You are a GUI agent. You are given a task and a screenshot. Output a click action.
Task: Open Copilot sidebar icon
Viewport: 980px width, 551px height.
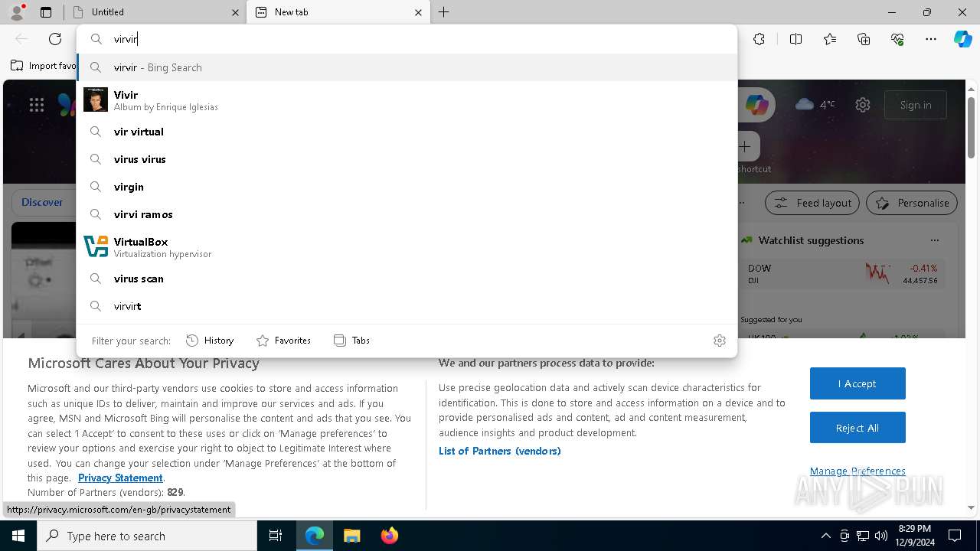point(962,39)
